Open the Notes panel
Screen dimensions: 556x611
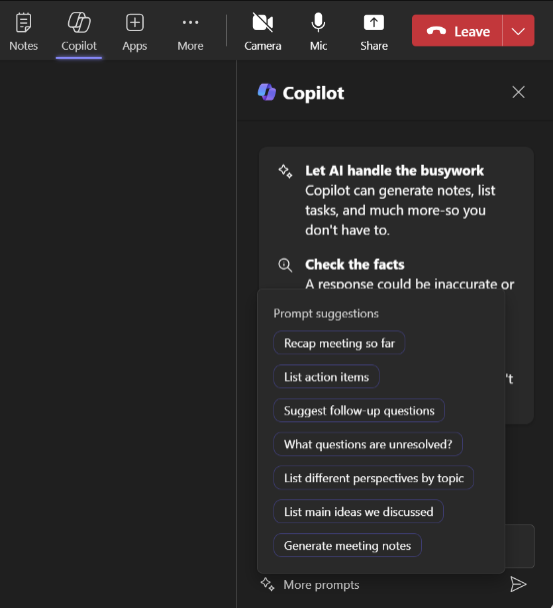(x=23, y=32)
